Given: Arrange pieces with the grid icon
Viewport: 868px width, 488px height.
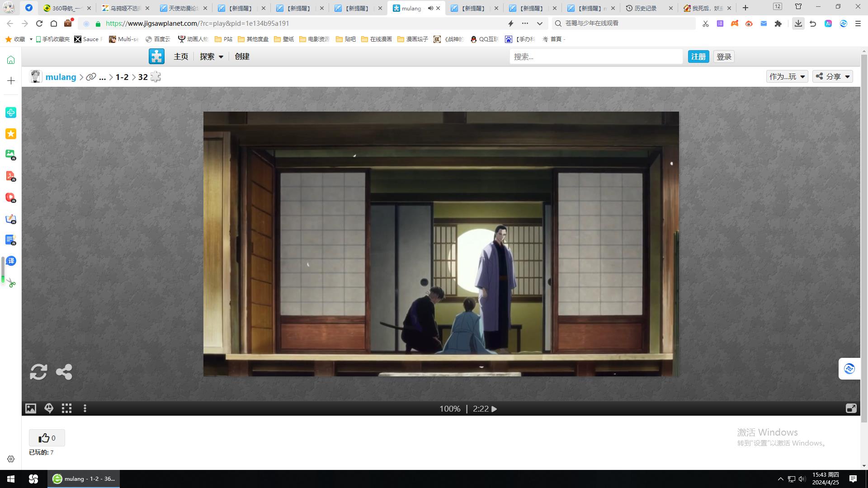Looking at the screenshot, I should pyautogui.click(x=67, y=408).
